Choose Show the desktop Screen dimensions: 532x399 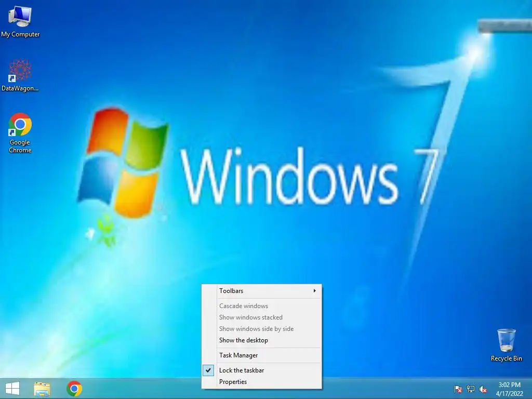tap(262, 340)
